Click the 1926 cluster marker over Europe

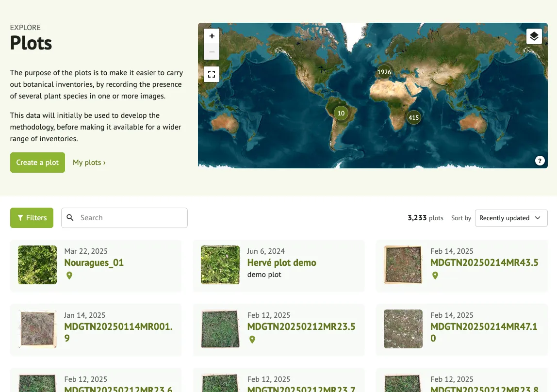point(384,72)
